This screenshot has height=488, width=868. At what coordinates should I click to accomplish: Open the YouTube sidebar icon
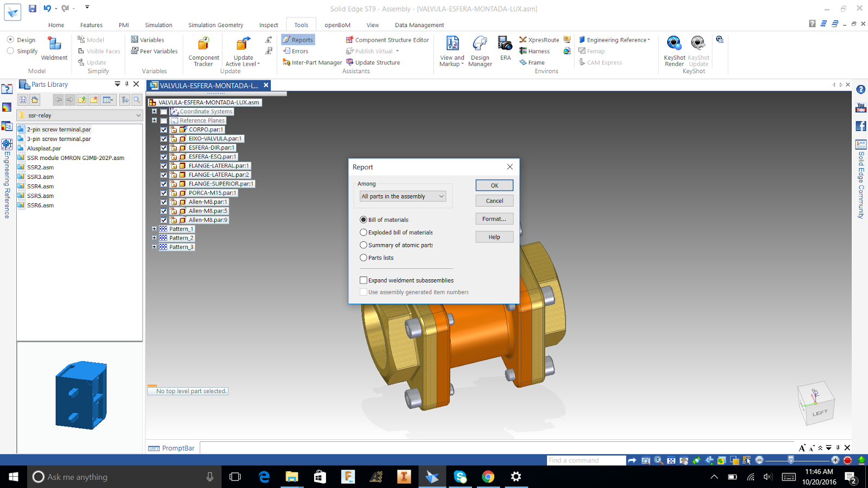(x=861, y=108)
